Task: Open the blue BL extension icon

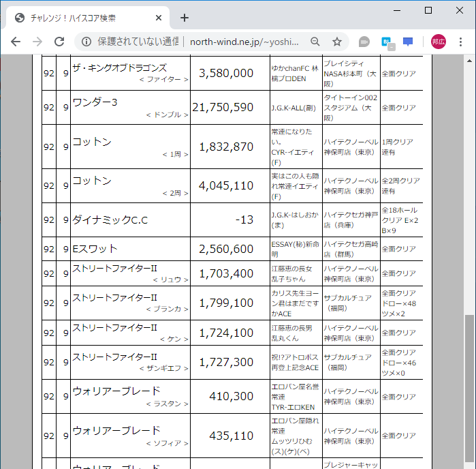Action: pyautogui.click(x=387, y=42)
